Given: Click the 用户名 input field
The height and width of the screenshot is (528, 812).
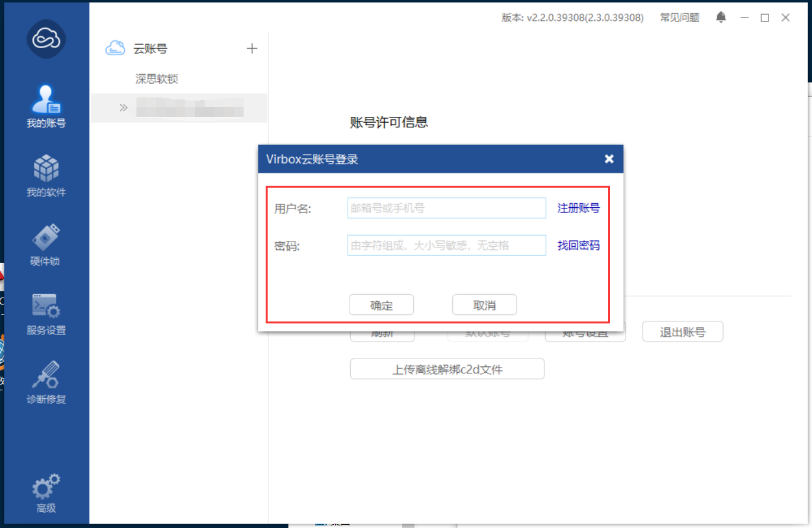Looking at the screenshot, I should [446, 208].
